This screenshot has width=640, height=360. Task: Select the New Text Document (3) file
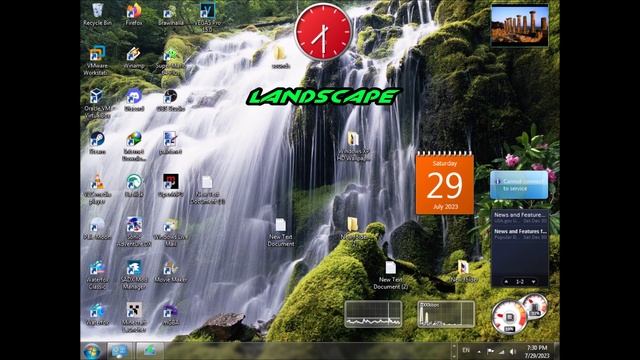tap(207, 190)
